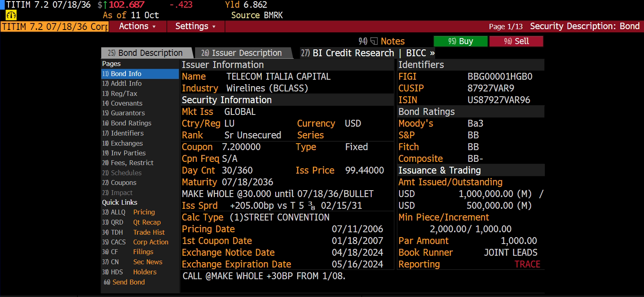Click ISIN value US87927VAR96

tap(499, 100)
